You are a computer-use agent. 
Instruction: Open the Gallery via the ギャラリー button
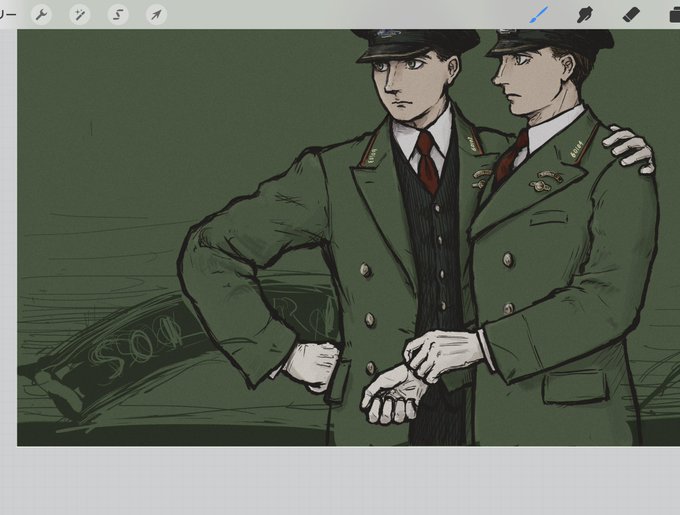(7, 15)
